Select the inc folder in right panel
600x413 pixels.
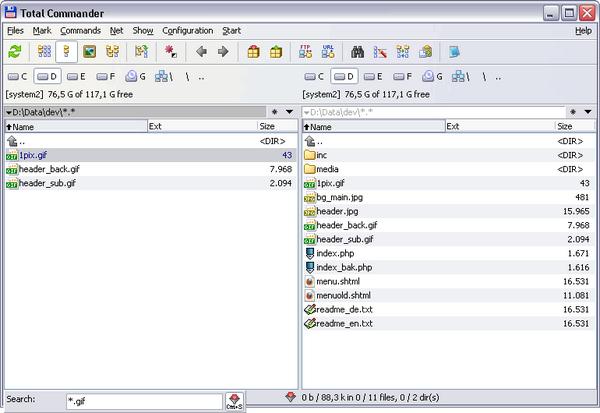449,155
